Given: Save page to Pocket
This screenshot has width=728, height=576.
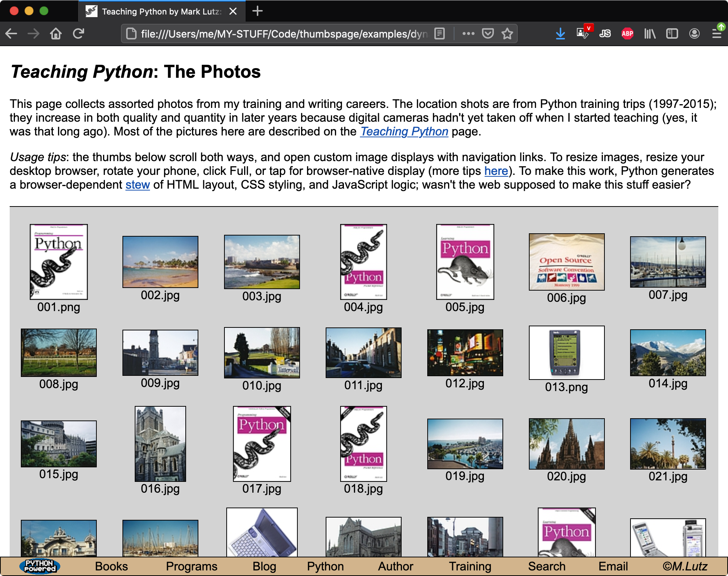Looking at the screenshot, I should coord(488,34).
